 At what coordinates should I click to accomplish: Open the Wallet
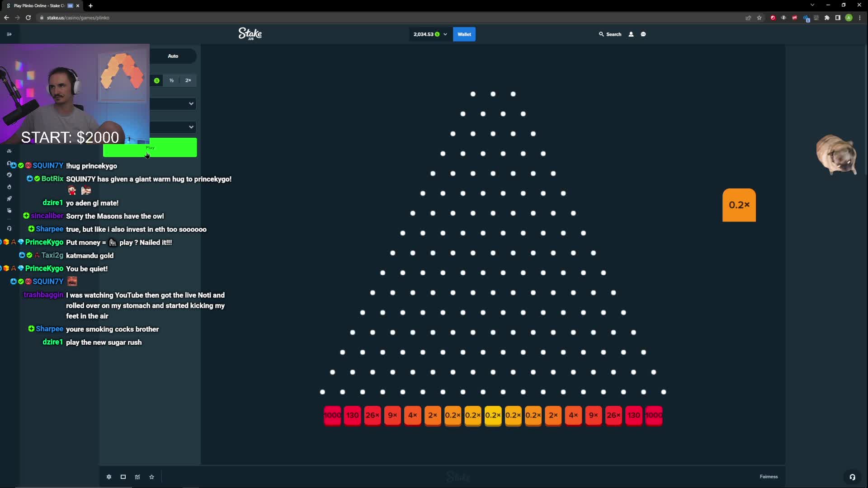(464, 34)
